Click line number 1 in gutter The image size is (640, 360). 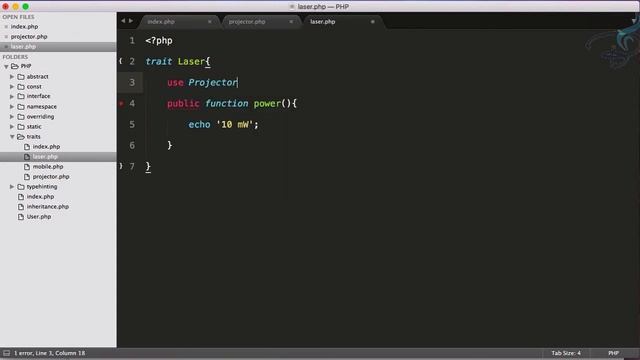pos(132,40)
